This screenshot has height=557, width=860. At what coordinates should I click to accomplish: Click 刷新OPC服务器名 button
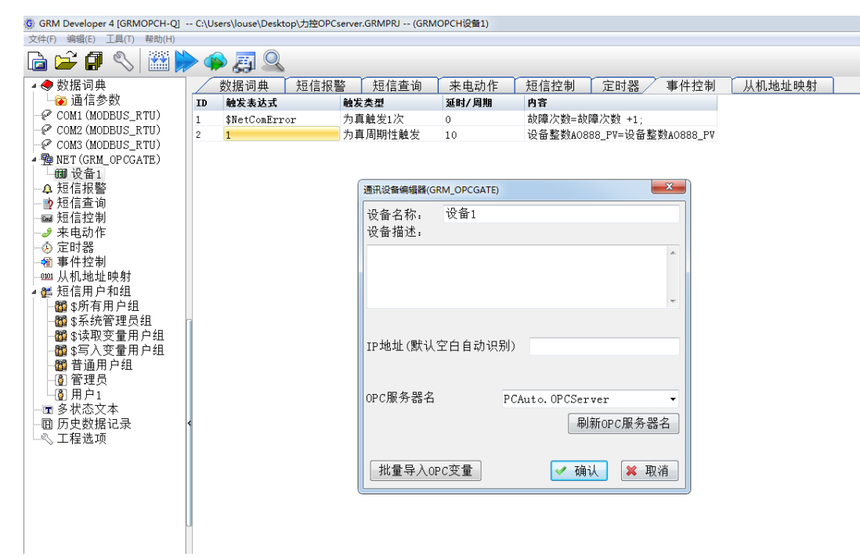click(x=623, y=423)
